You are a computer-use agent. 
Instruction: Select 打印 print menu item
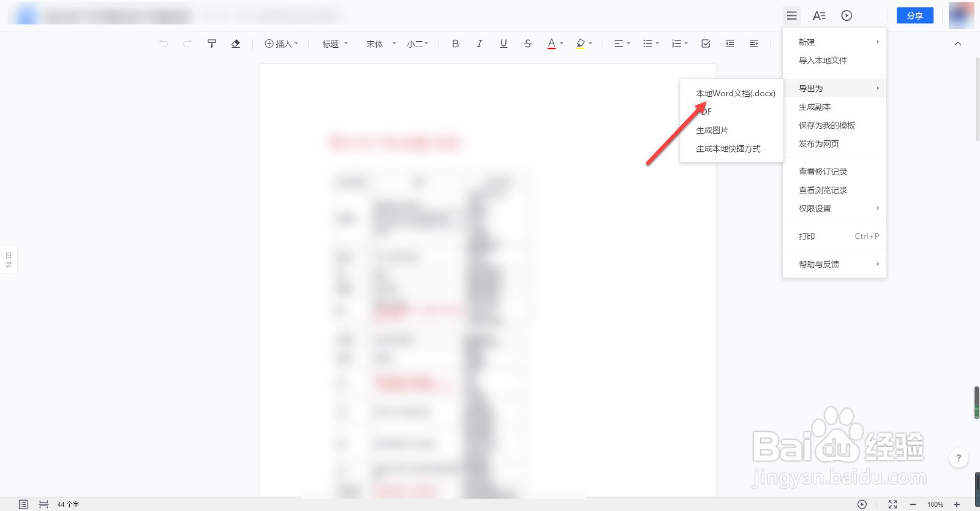pos(834,236)
